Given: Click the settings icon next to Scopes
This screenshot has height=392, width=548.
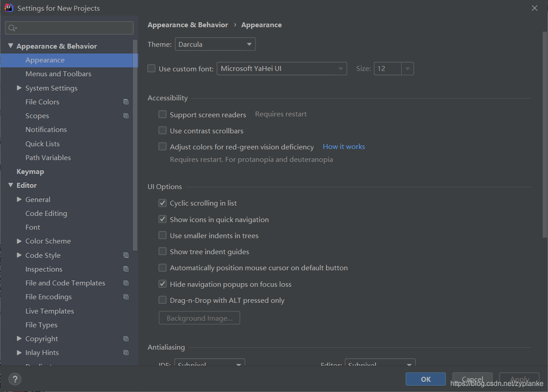Looking at the screenshot, I should pyautogui.click(x=126, y=116).
